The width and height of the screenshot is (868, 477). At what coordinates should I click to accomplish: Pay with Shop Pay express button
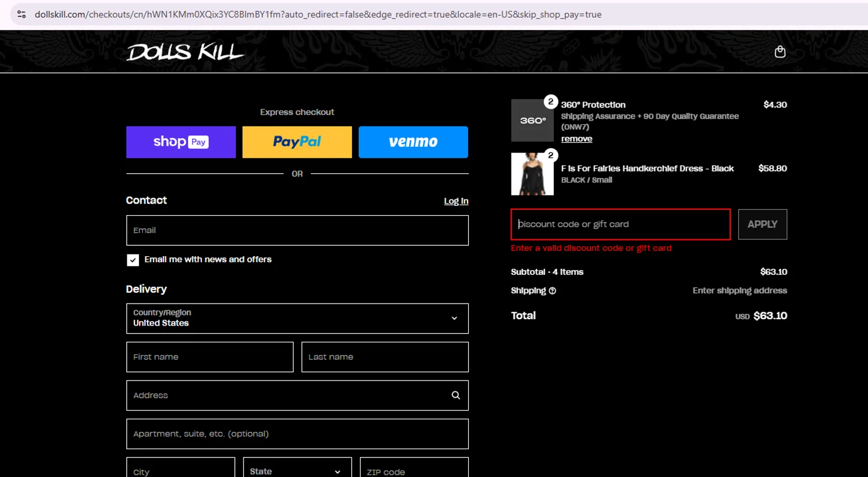point(181,142)
